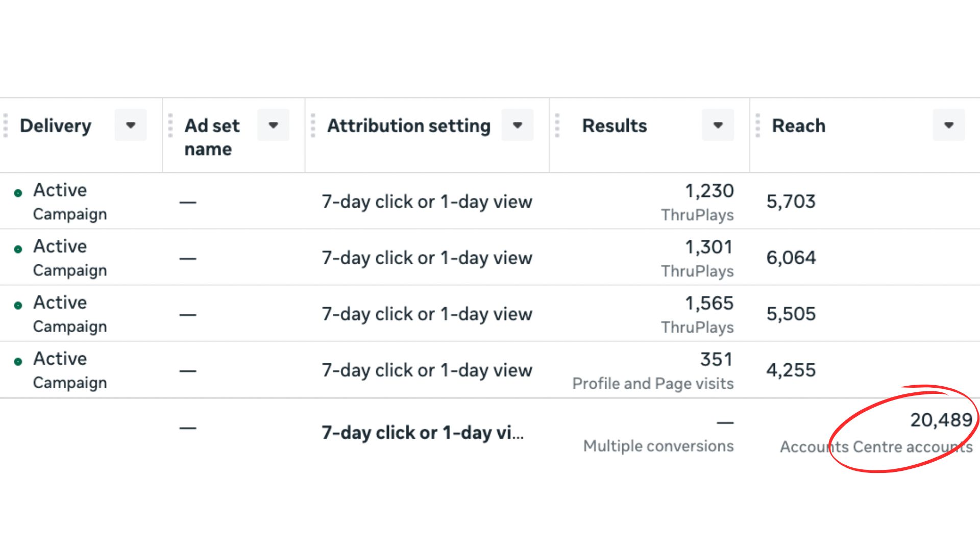
Task: Select the 351 Profile and Page visits result
Action: click(x=716, y=360)
